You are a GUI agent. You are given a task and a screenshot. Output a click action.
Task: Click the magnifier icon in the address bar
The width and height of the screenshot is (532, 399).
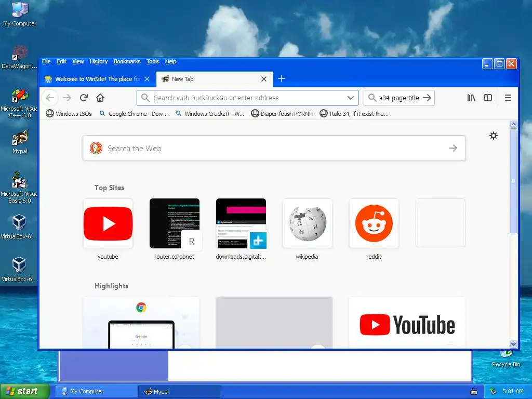point(145,98)
